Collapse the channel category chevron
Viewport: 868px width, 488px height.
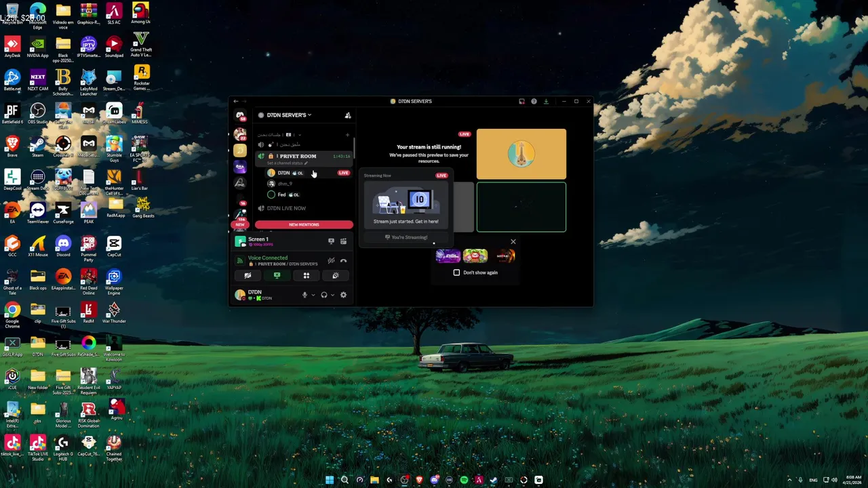[299, 134]
